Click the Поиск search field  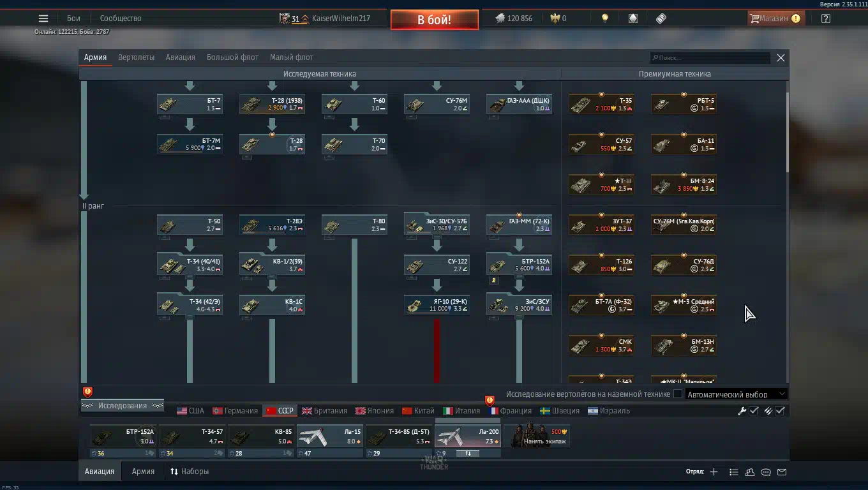[x=710, y=58]
